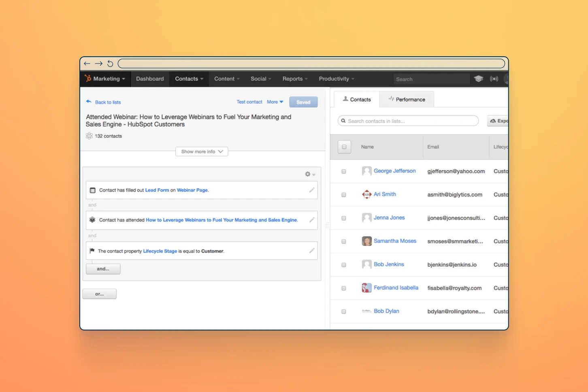Open the Social nav dropdown
The image size is (588, 392).
(261, 79)
